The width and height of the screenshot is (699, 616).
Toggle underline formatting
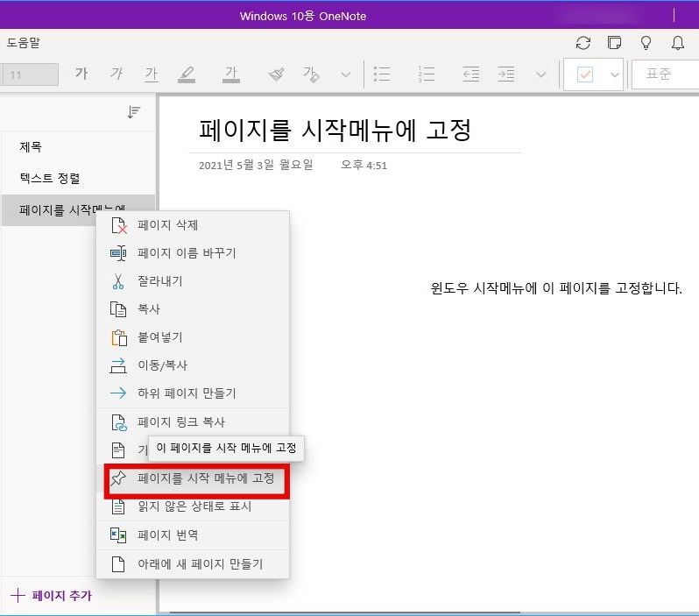(x=152, y=74)
